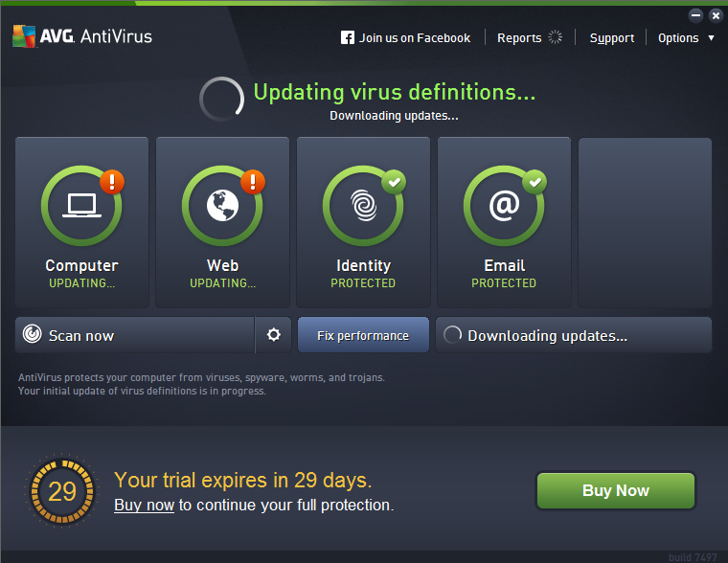
Task: Click the Downloading updates spinner icon
Action: pos(452,335)
